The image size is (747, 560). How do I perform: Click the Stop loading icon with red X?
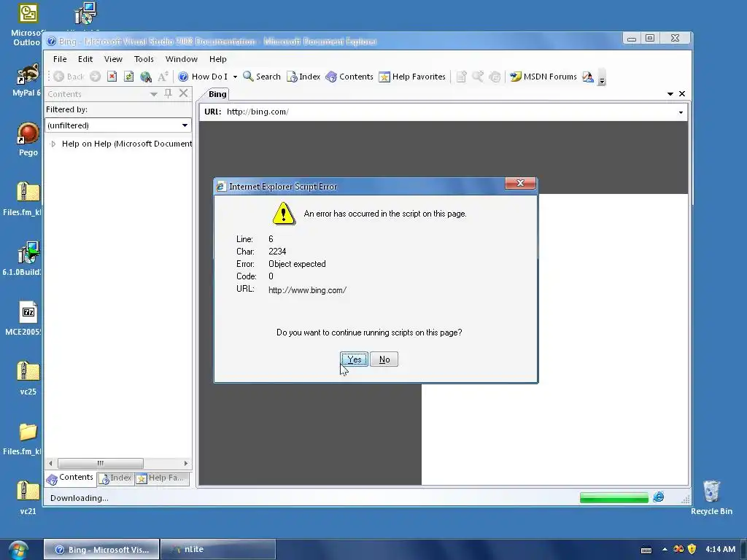pos(112,77)
